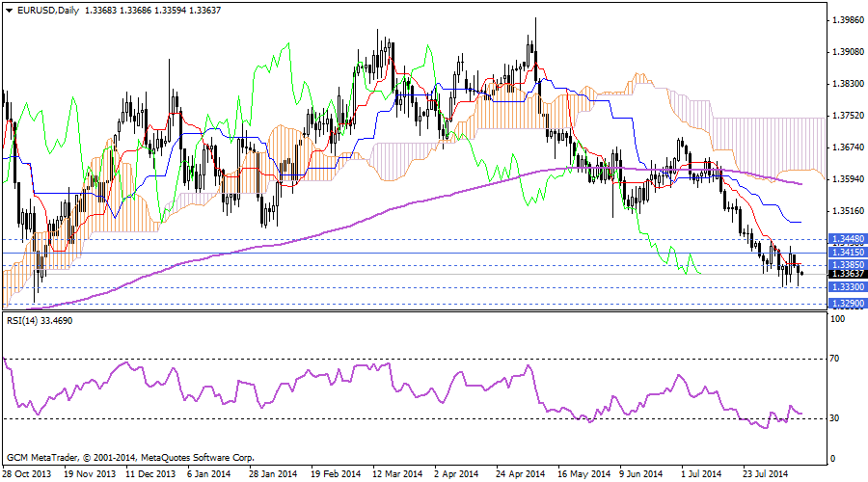This screenshot has height=482, width=868.
Task: Click the 16 May 2014 date label
Action: (x=582, y=474)
